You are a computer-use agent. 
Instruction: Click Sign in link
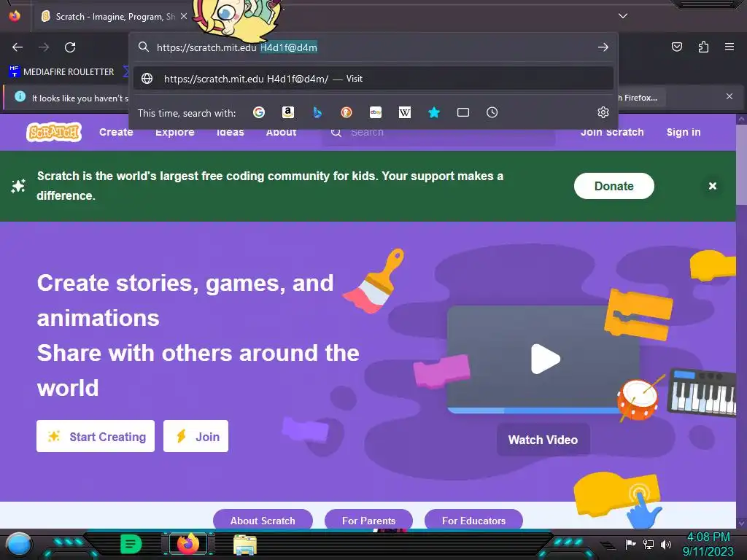click(x=684, y=133)
